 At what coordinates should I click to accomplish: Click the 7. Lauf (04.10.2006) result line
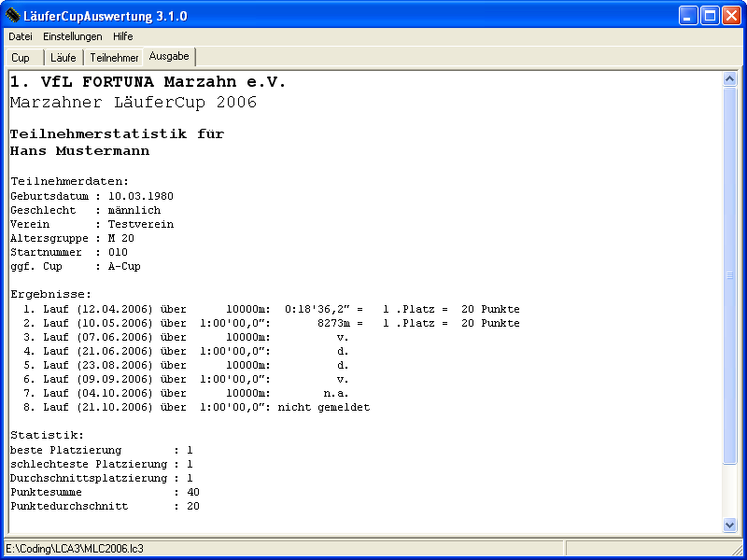click(186, 393)
